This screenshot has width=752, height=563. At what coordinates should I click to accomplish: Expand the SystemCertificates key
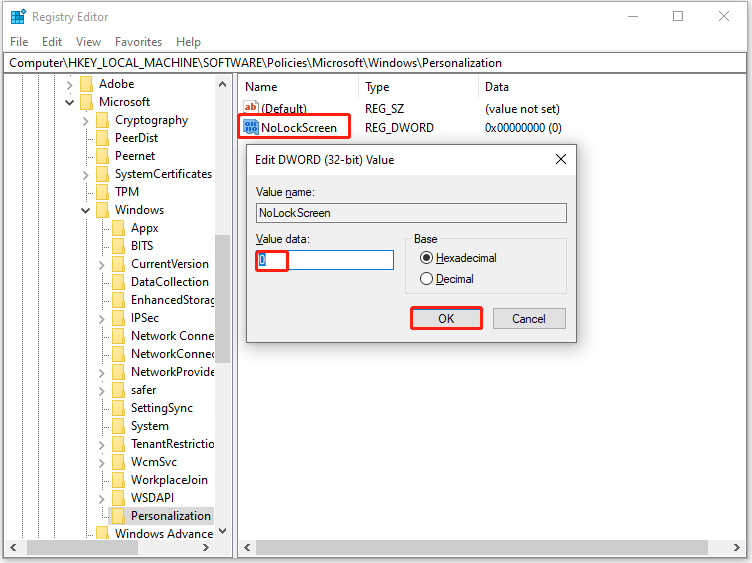click(x=85, y=175)
